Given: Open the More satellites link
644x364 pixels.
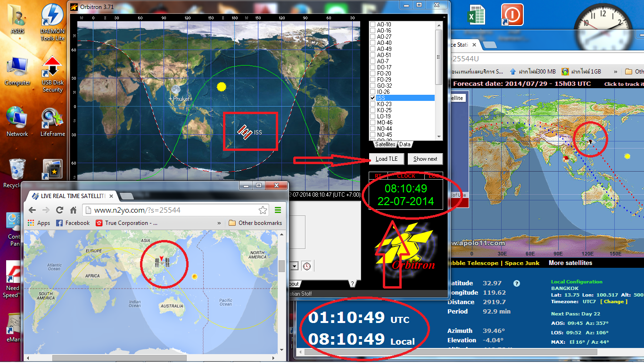Looking at the screenshot, I should [x=570, y=263].
